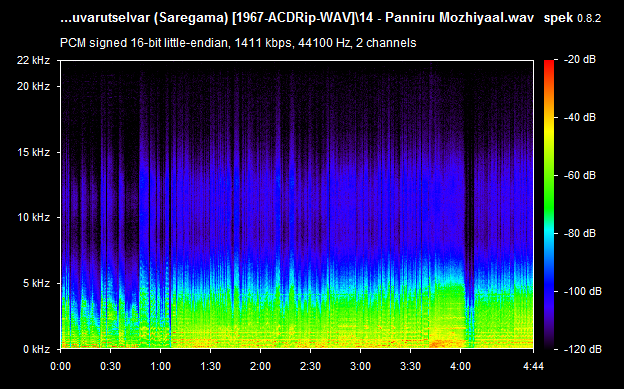Click the Panniru Mozhiyaal.wav file title
The width and height of the screenshot is (624, 389).
[x=460, y=18]
